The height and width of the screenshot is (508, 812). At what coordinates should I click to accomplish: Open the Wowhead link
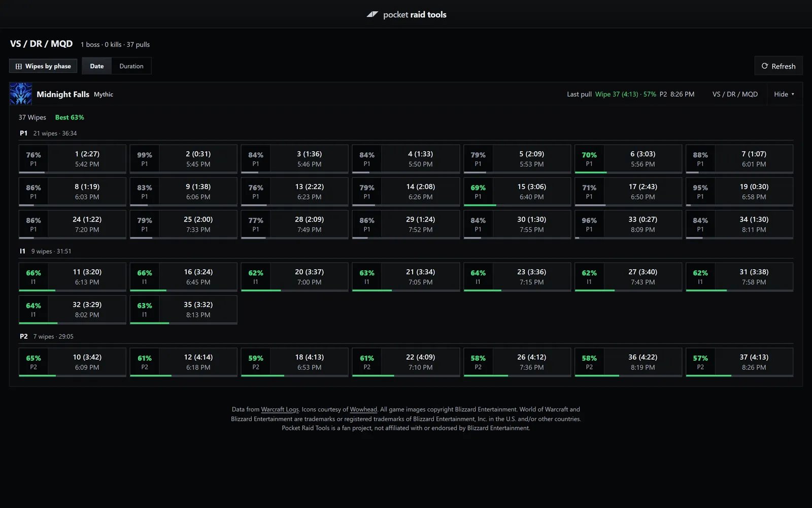click(x=363, y=409)
